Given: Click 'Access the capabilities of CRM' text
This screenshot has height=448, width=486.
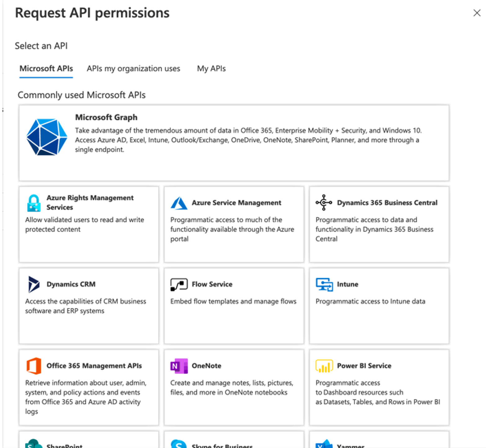Looking at the screenshot, I should (86, 306).
